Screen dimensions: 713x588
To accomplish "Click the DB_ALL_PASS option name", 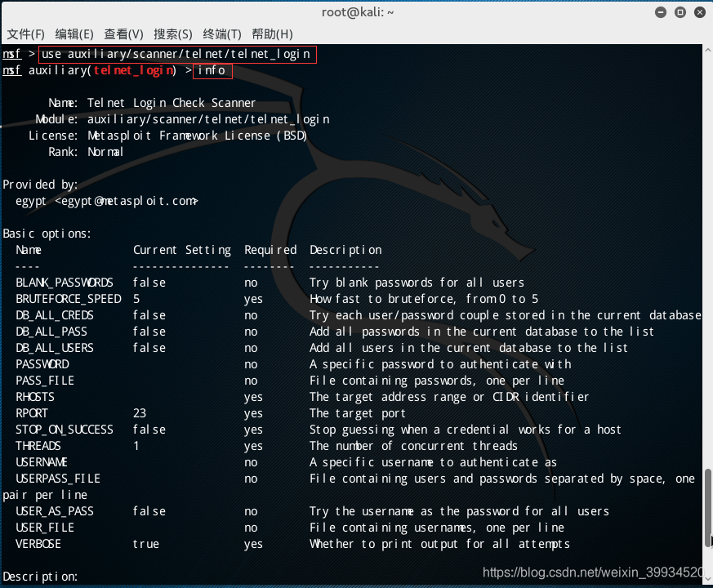I will point(51,332).
